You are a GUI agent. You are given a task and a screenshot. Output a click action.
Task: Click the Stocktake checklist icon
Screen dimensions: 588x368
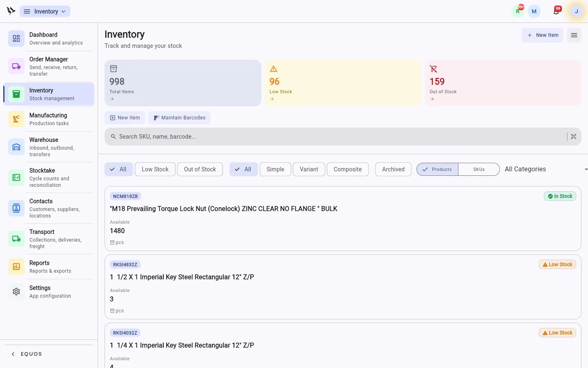click(x=16, y=177)
